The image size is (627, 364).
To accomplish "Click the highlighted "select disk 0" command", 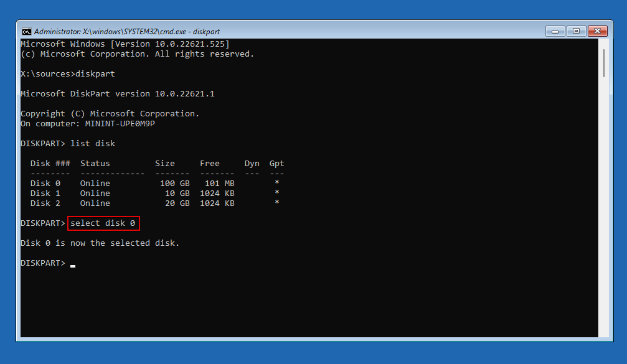I will (103, 223).
